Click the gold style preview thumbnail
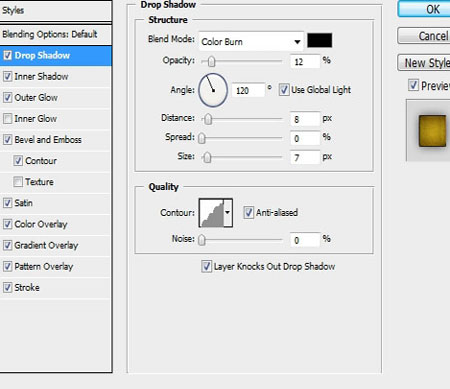The height and width of the screenshot is (389, 450). (x=432, y=131)
